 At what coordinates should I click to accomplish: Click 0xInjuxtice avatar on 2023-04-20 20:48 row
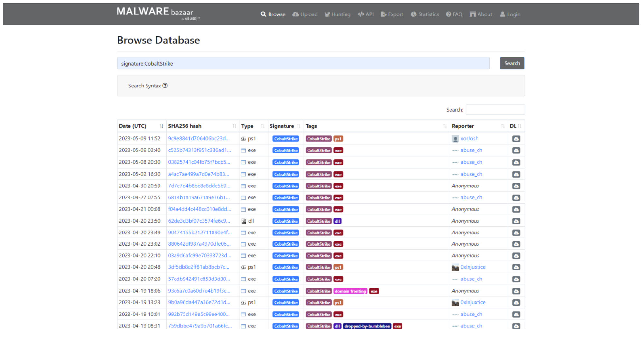click(x=455, y=268)
